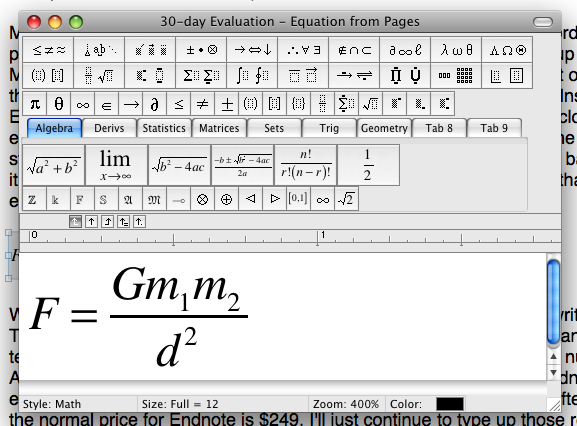The image size is (577, 426).
Task: Switch to the Algebra tab
Action: point(54,128)
